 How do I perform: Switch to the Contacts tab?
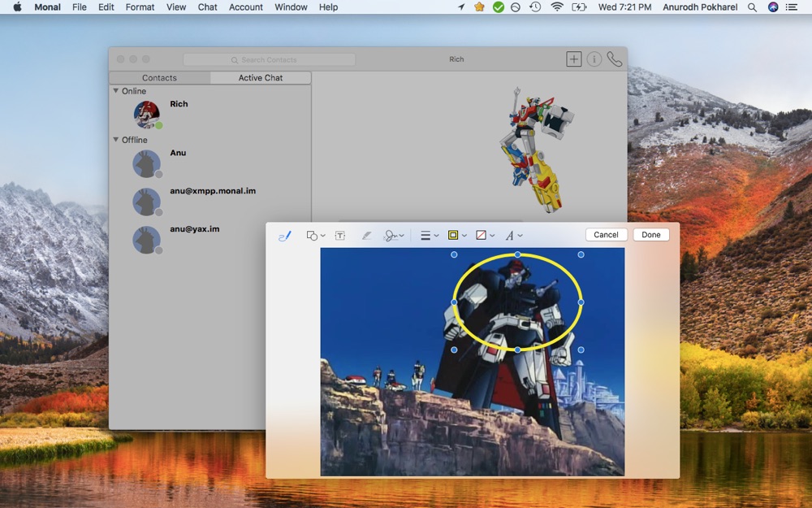pos(159,78)
